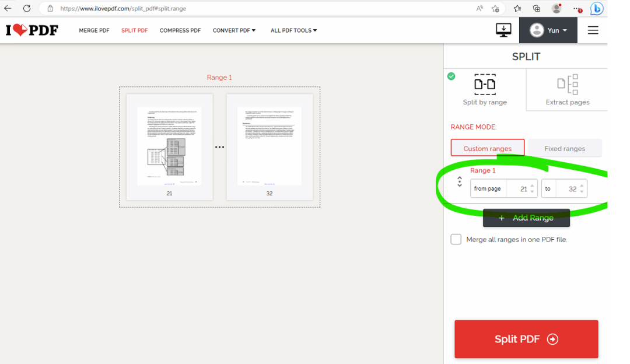Decrease the from page value with down arrow
Image resolution: width=630 pixels, height=364 pixels.
pos(533,192)
